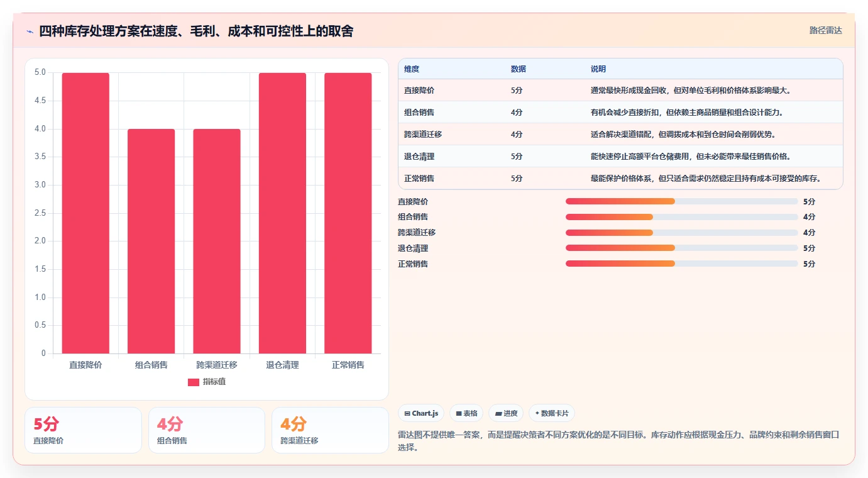Click the title 四种库存处理方案 heading
The height and width of the screenshot is (478, 868).
click(196, 31)
